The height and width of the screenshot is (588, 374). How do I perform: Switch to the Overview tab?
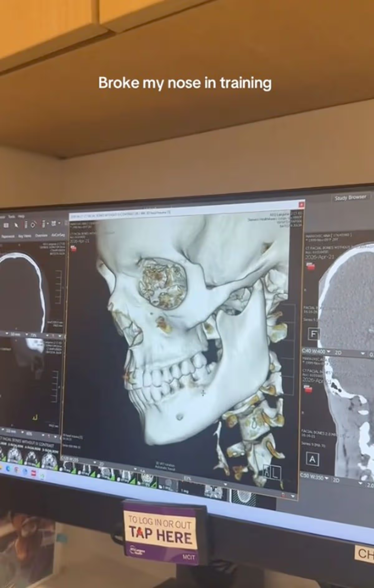41,236
